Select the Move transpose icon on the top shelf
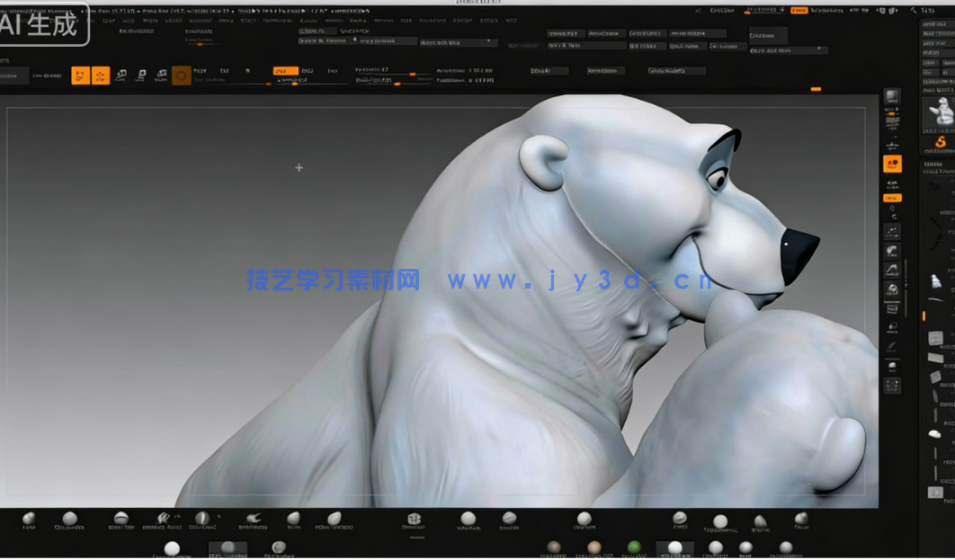The image size is (955, 560). click(121, 76)
